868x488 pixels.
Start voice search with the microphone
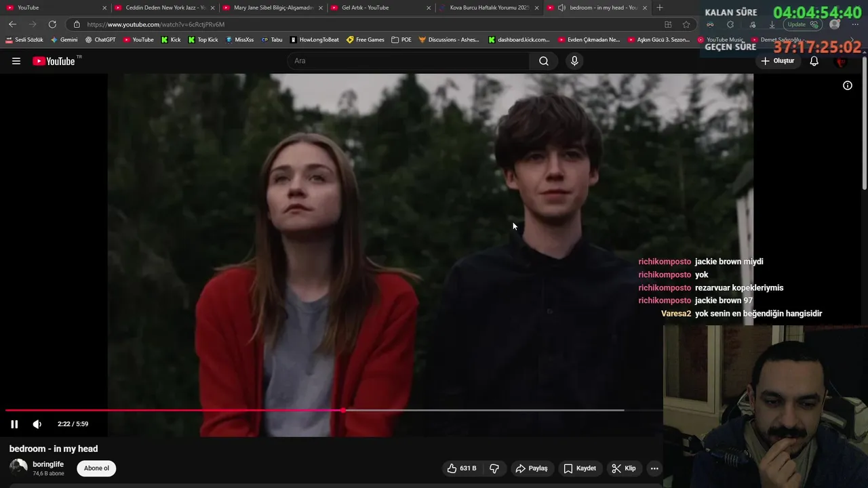574,61
